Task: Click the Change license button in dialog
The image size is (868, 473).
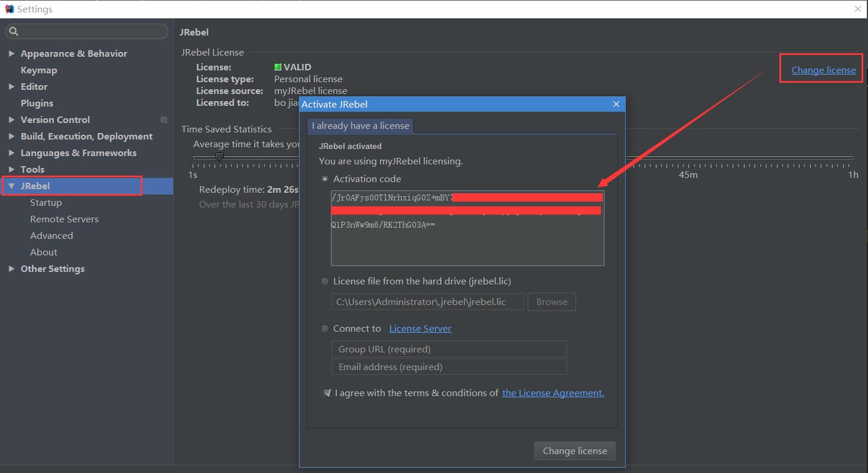Action: coord(575,451)
